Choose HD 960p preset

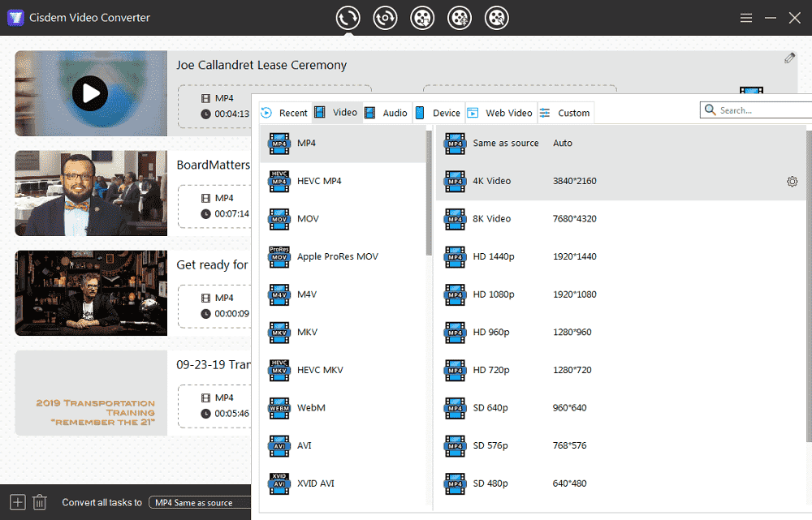[621, 332]
